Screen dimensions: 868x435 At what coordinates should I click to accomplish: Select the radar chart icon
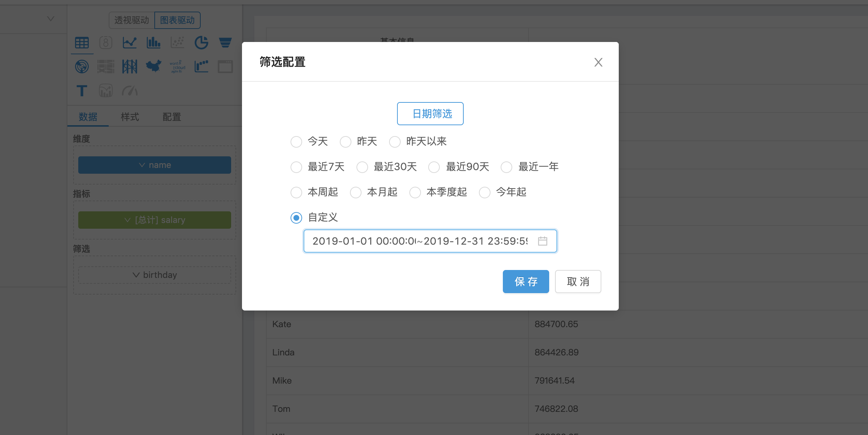click(82, 67)
